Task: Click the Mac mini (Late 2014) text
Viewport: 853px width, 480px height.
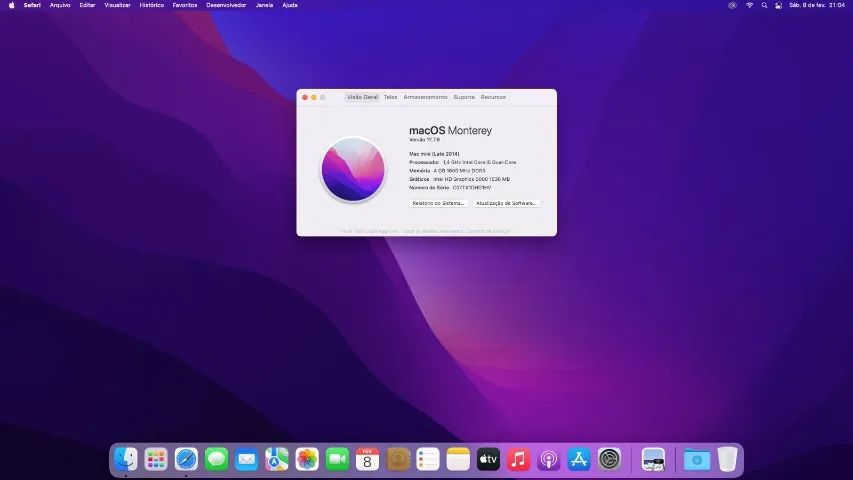Action: pyautogui.click(x=434, y=154)
